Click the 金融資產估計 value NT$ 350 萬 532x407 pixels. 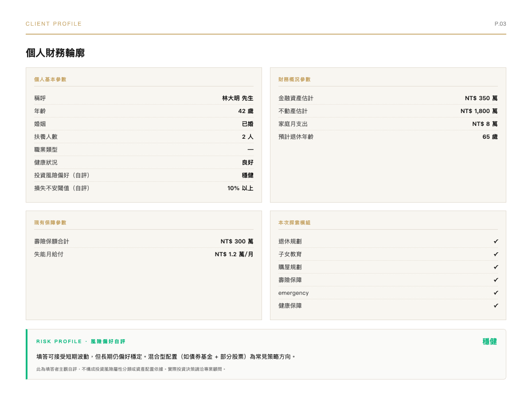tap(481, 98)
